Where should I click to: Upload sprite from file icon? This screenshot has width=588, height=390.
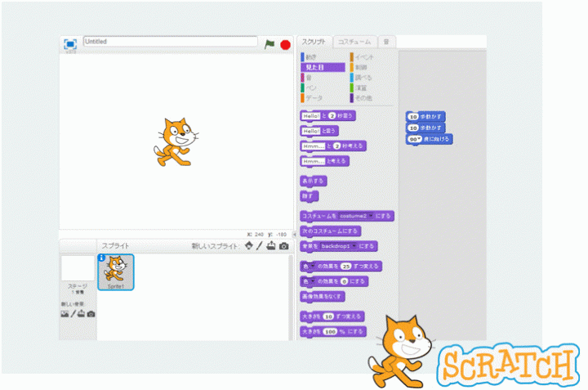[x=271, y=245]
